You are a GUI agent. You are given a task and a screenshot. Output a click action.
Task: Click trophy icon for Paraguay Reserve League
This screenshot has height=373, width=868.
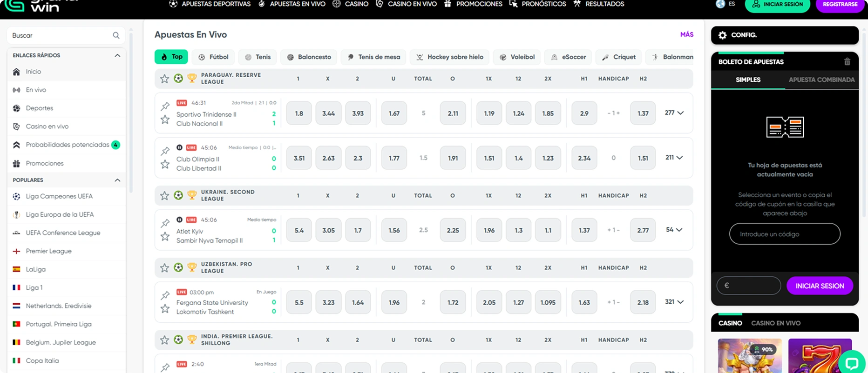click(x=192, y=78)
